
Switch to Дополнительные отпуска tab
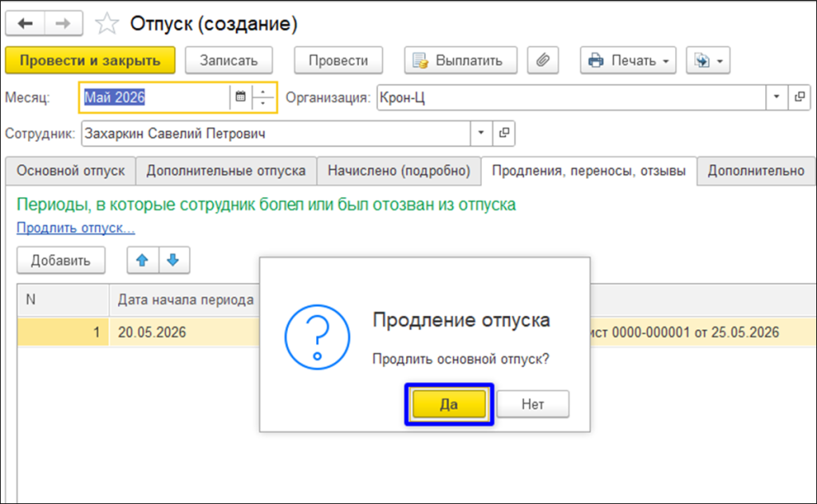coord(226,171)
